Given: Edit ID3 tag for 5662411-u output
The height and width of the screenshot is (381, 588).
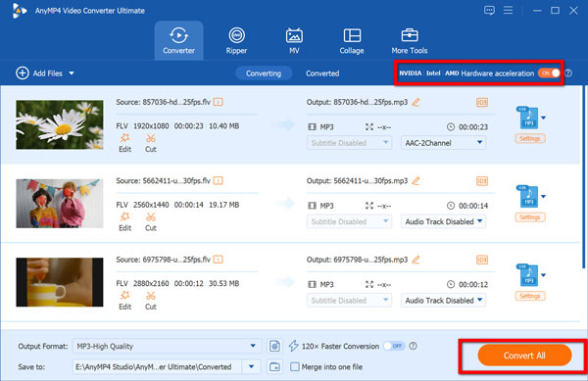Looking at the screenshot, I should (482, 181).
